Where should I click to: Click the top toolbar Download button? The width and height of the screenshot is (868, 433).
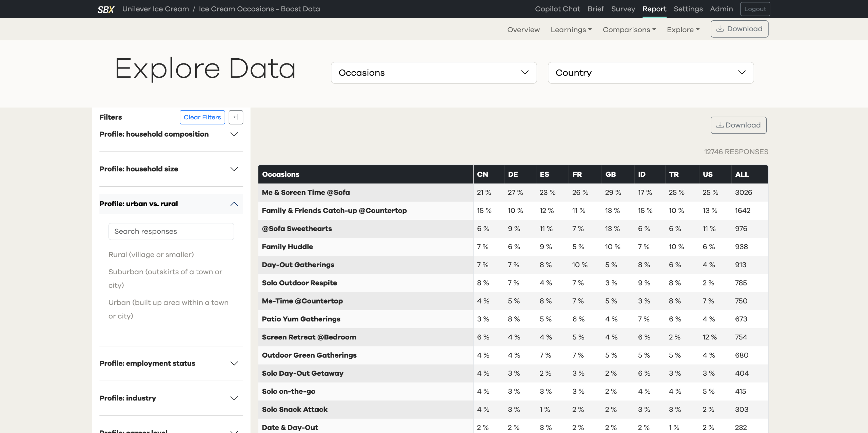[739, 29]
